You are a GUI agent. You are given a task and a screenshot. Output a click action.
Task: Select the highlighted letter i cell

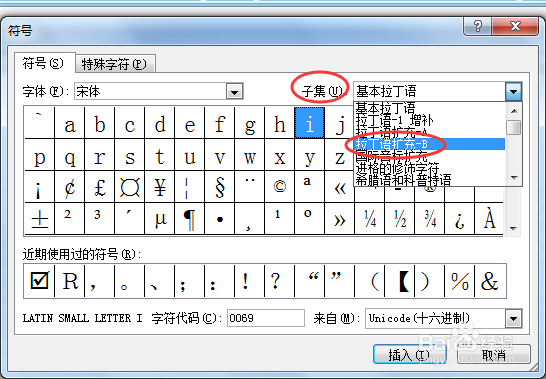coord(310,123)
